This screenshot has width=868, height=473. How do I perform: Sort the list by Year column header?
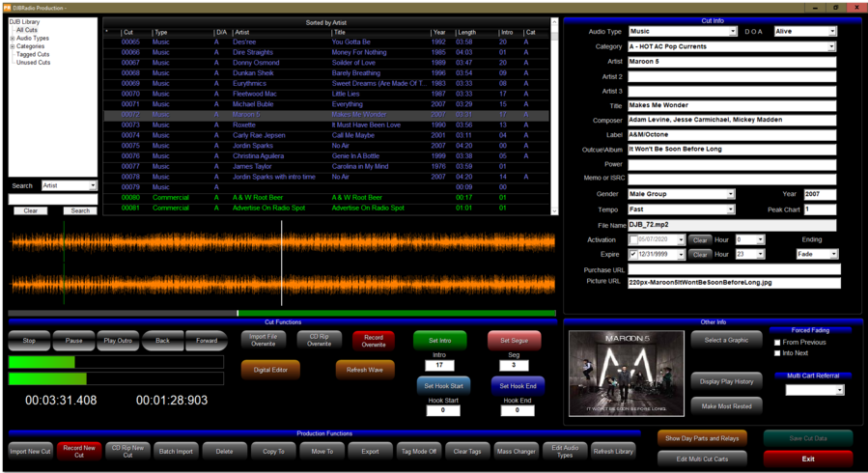[443, 33]
